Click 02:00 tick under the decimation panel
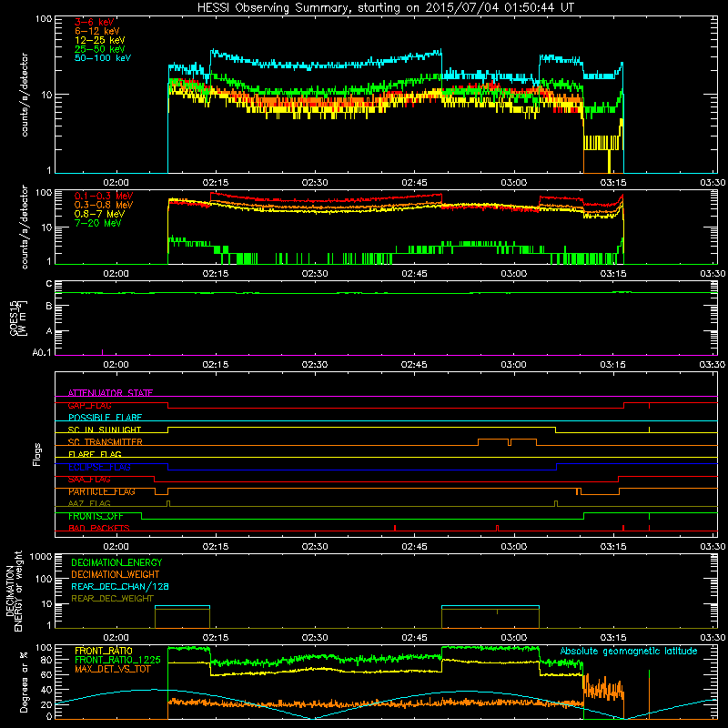This screenshot has width=728, height=728. (116, 638)
